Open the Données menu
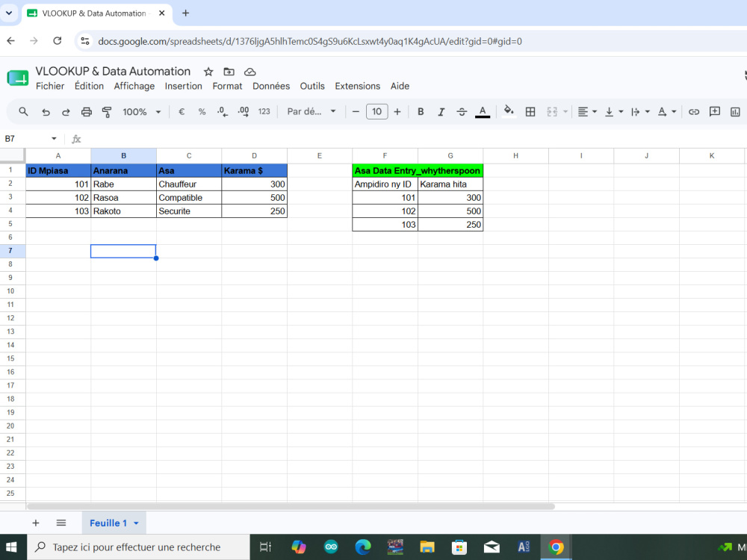 271,86
